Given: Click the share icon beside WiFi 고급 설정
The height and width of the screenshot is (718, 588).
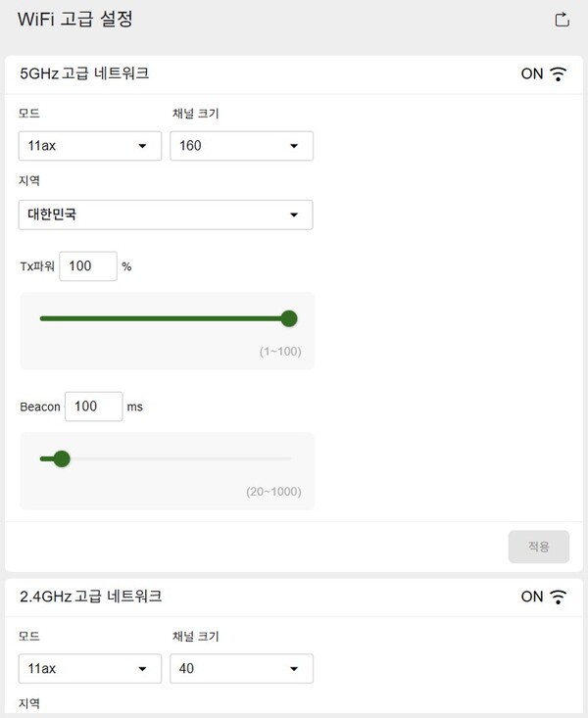Looking at the screenshot, I should (x=562, y=20).
